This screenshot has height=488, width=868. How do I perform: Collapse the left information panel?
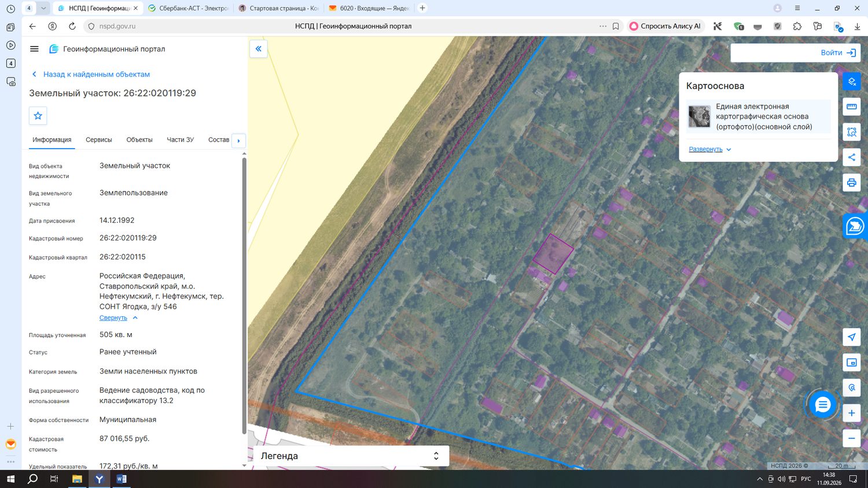coord(259,49)
